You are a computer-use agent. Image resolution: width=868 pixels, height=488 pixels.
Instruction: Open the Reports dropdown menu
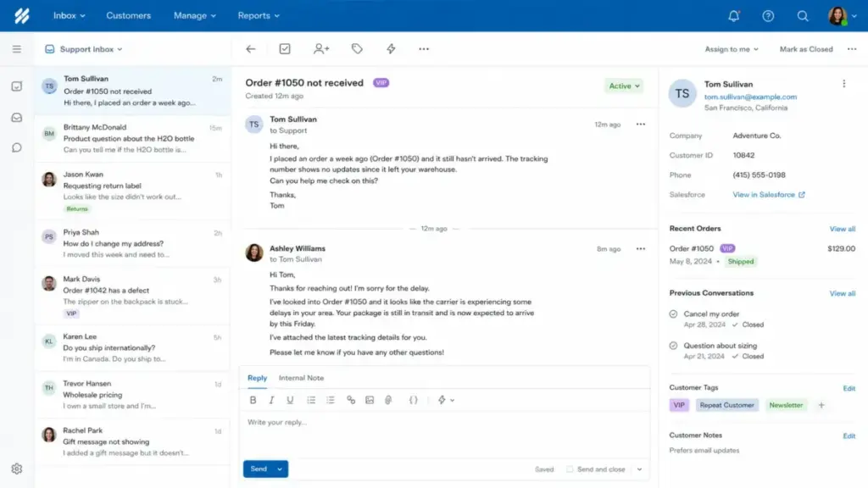259,15
